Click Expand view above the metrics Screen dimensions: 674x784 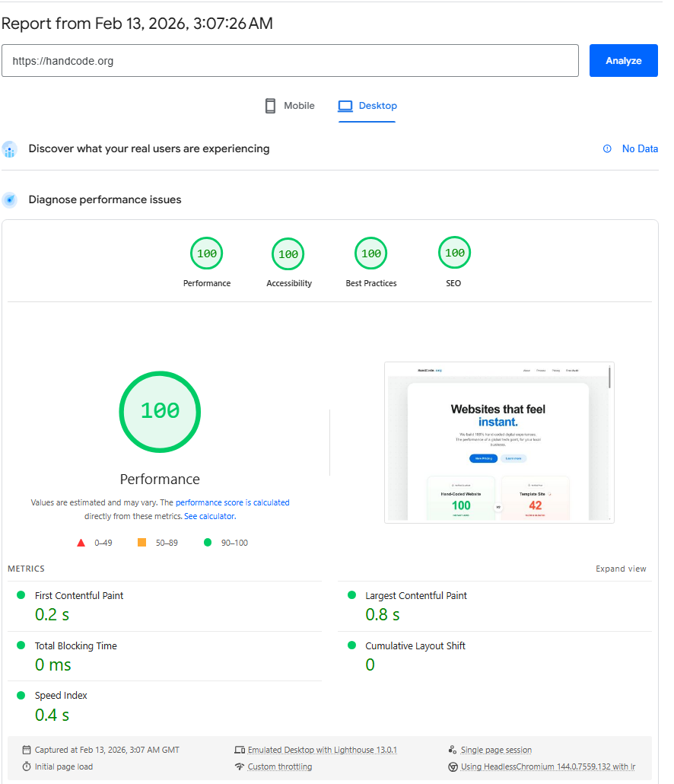tap(621, 569)
